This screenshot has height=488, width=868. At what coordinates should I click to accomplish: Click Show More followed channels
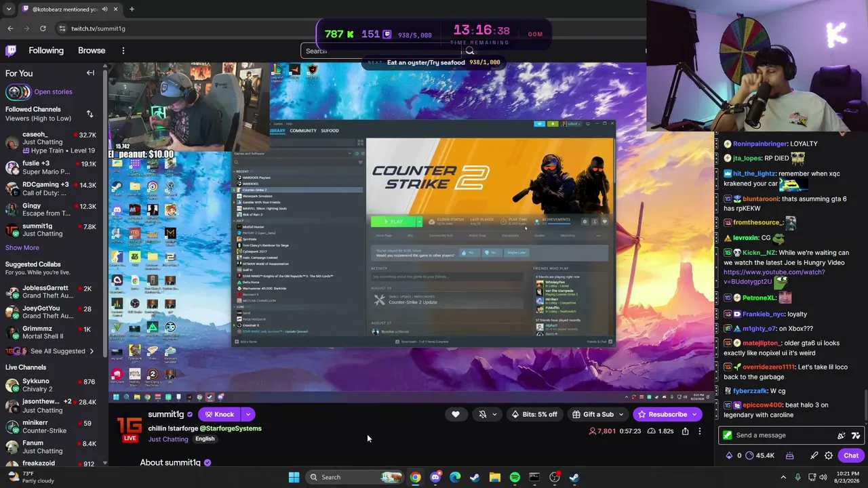point(22,248)
